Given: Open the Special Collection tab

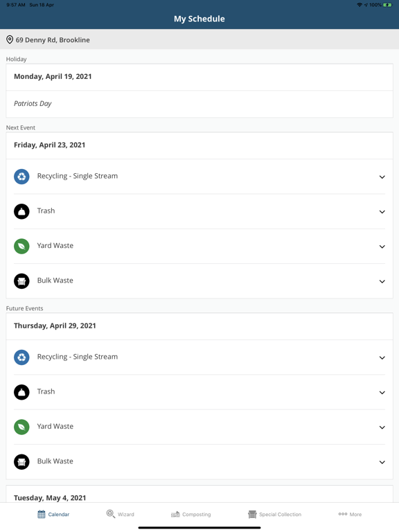Looking at the screenshot, I should (x=274, y=515).
